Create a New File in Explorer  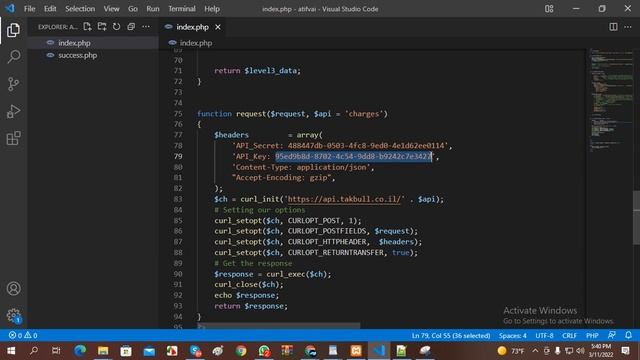click(87, 27)
